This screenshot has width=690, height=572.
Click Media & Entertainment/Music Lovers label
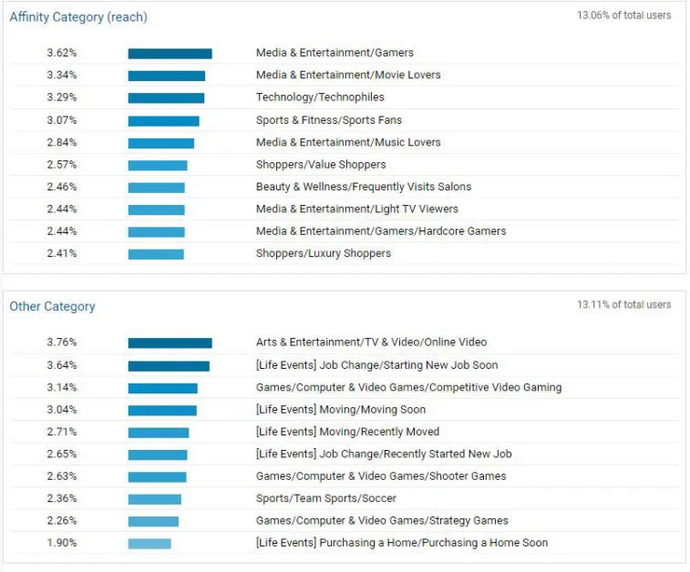348,142
